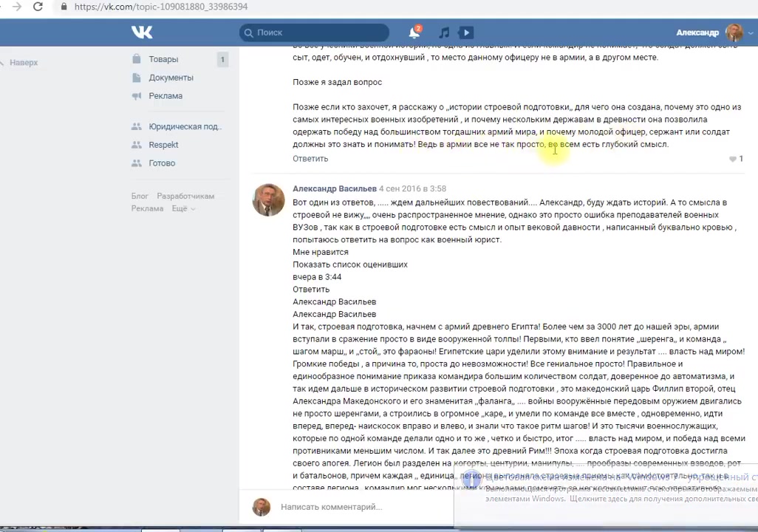The width and height of the screenshot is (758, 532).
Task: Click the line Позже я задал вопрос
Action: [x=338, y=82]
